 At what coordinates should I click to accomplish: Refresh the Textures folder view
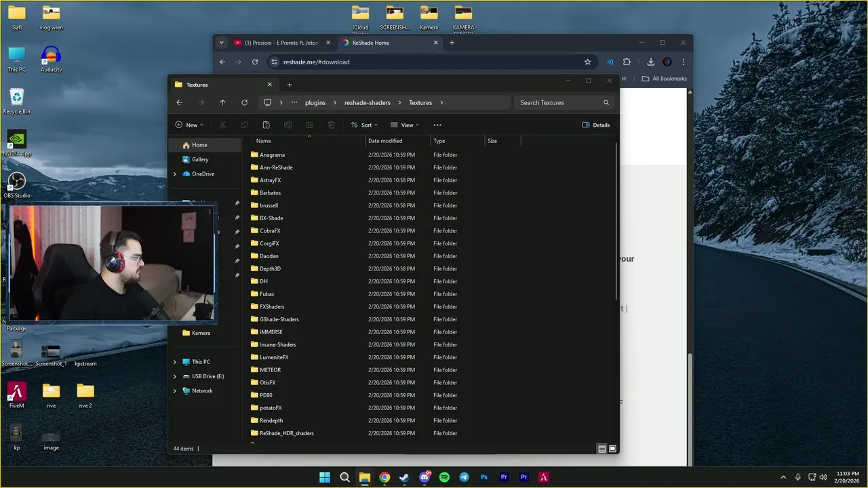click(x=244, y=102)
